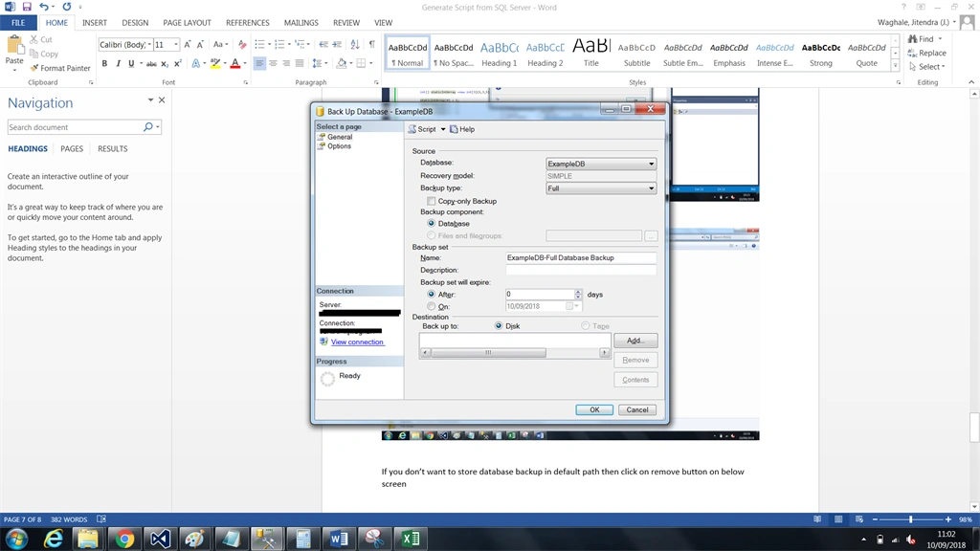Follow the View connection link
Screen dimensions: 980x551
(358, 342)
